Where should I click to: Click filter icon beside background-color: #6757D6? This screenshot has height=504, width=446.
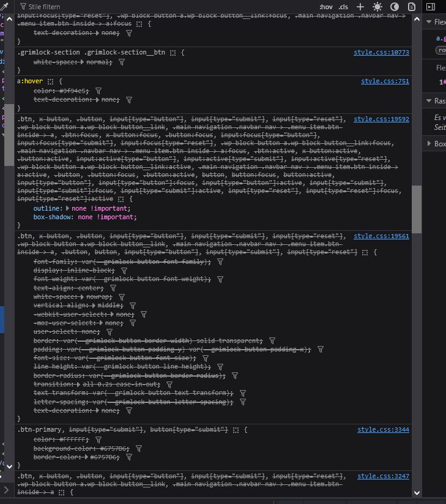139,448
